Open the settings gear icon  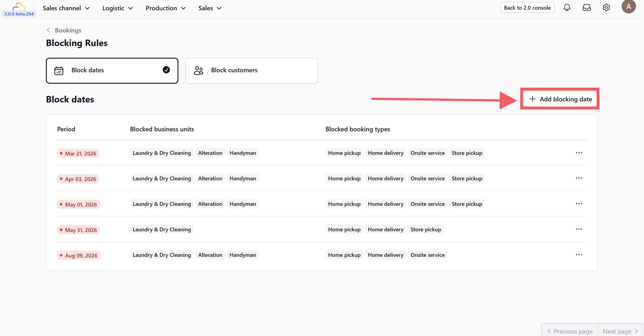tap(606, 8)
